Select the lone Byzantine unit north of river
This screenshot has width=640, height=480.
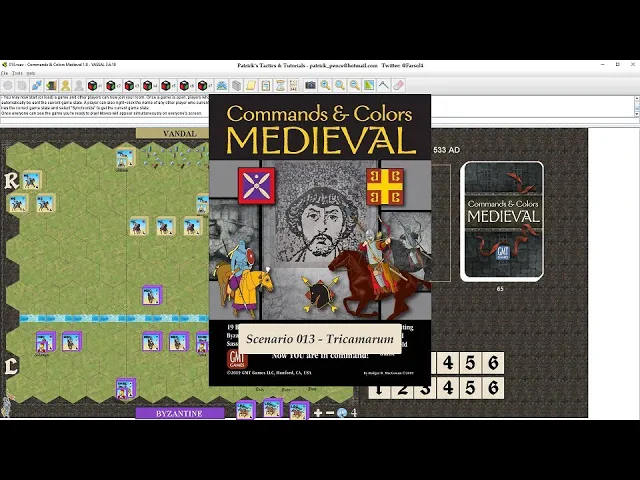(153, 296)
